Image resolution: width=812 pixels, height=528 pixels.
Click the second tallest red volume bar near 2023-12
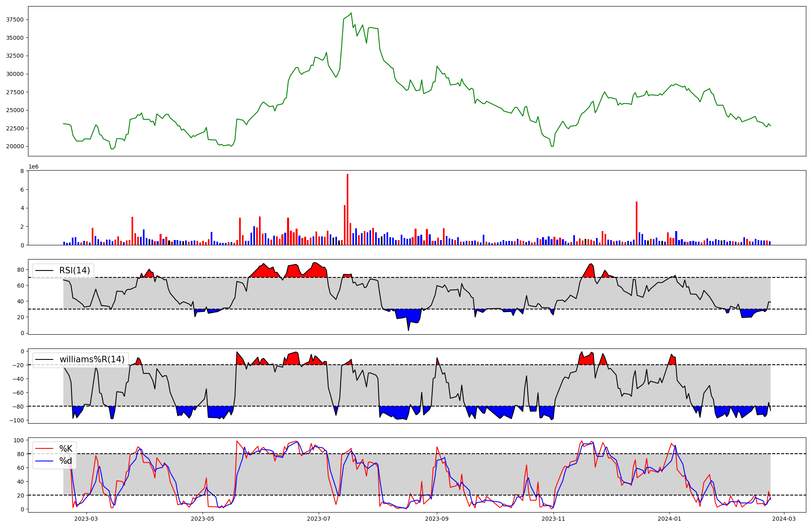tap(637, 223)
